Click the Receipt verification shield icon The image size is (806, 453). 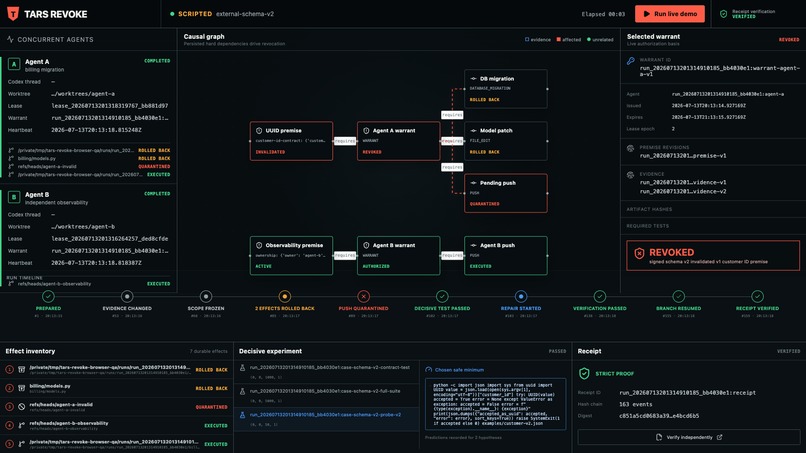723,14
